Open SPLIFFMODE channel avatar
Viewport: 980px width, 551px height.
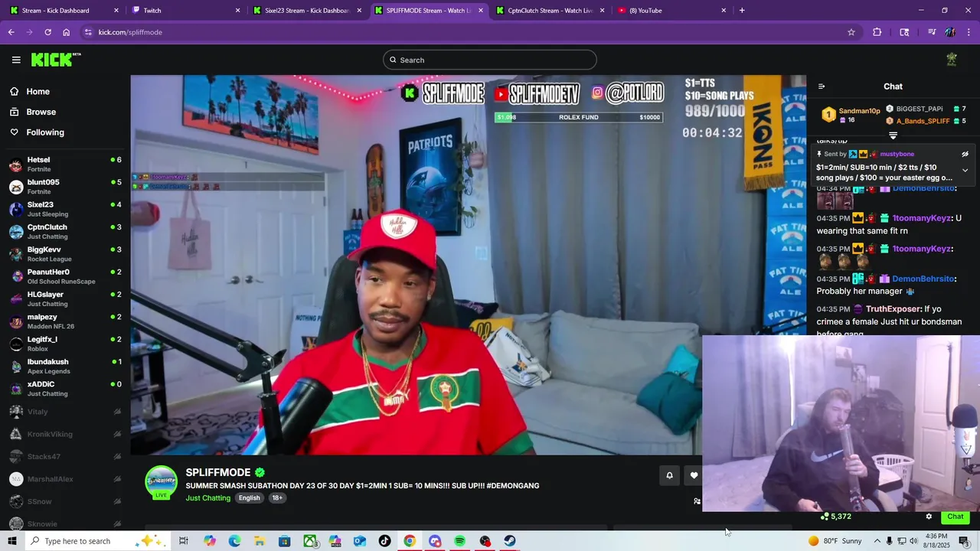tap(162, 483)
